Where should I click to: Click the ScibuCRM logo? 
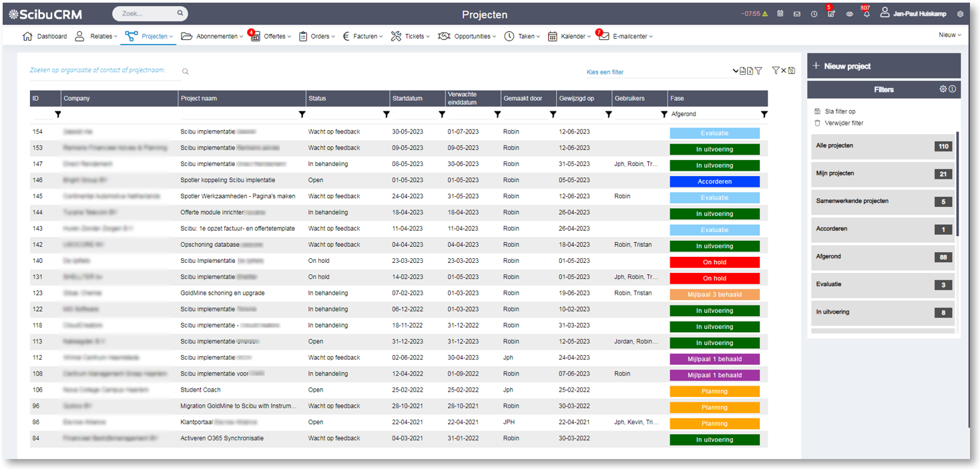point(46,14)
